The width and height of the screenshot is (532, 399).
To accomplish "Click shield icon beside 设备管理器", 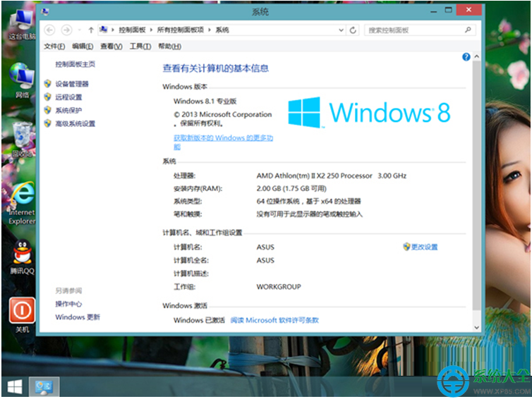I will click(x=48, y=83).
